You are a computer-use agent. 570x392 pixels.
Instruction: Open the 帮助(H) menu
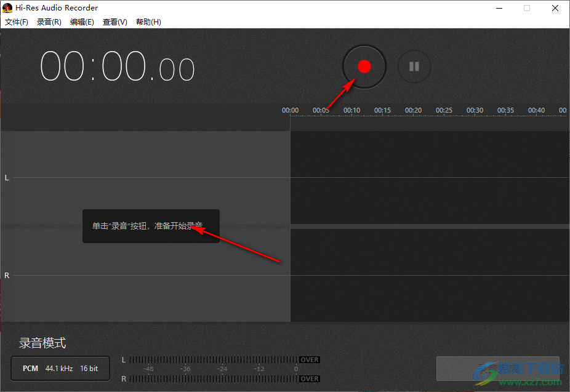(148, 22)
